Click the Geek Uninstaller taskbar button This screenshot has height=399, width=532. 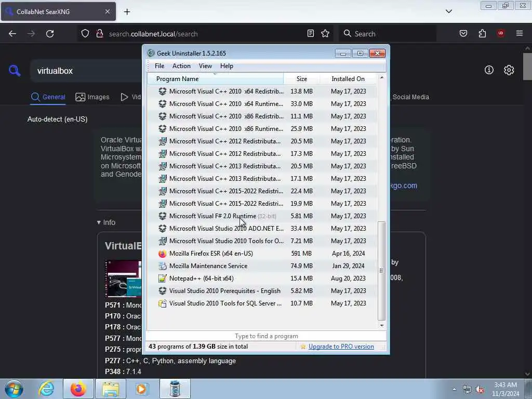coord(175,389)
